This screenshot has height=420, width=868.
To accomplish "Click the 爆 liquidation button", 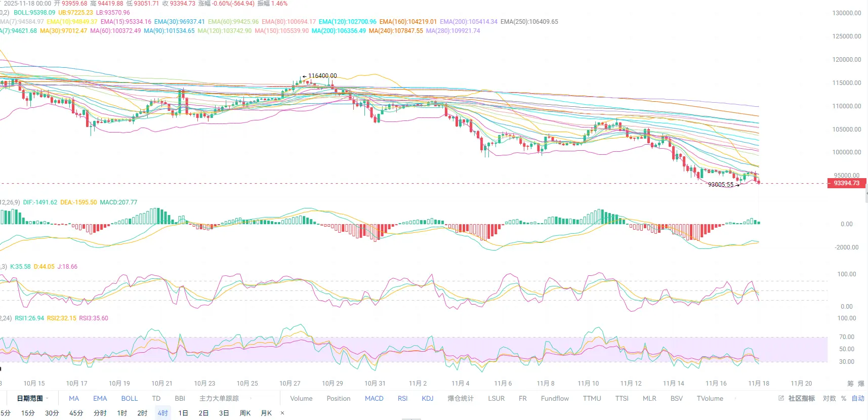I will click(x=861, y=384).
